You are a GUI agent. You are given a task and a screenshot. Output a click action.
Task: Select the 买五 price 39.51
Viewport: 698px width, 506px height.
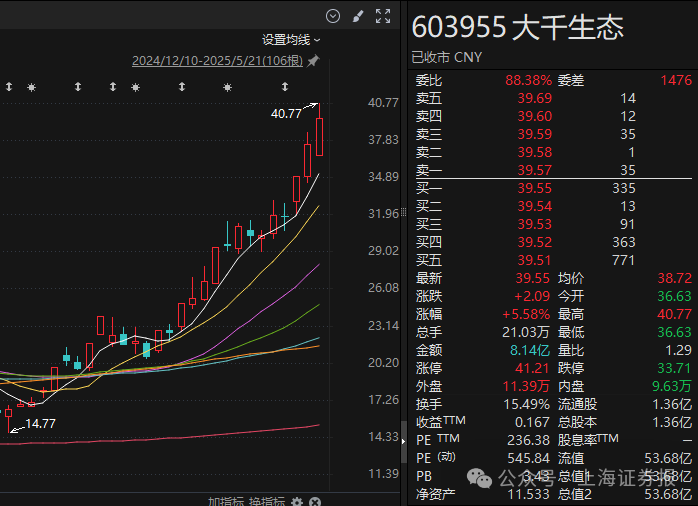tap(535, 260)
